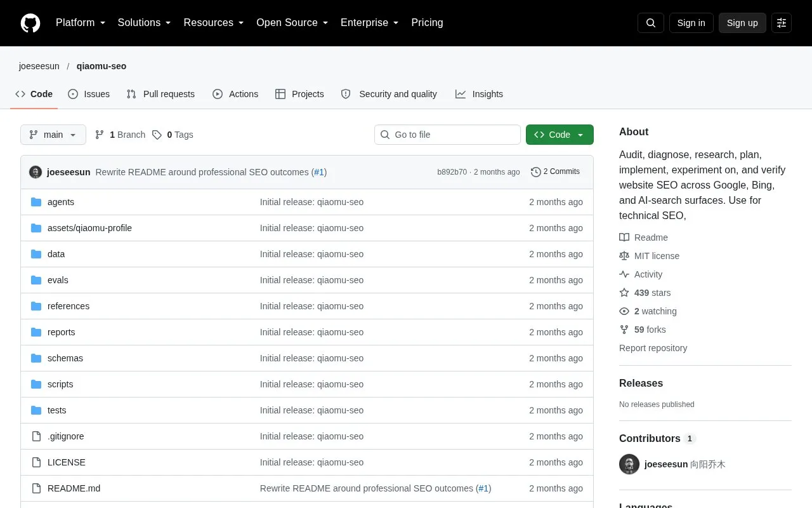Image resolution: width=812 pixels, height=508 pixels.
Task: Click the Sign up button
Action: pyautogui.click(x=742, y=23)
